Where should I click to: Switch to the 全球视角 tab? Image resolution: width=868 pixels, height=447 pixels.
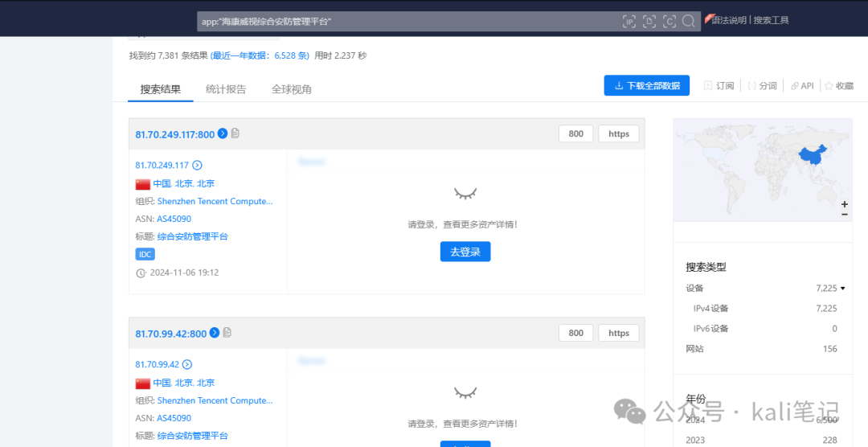click(x=291, y=89)
